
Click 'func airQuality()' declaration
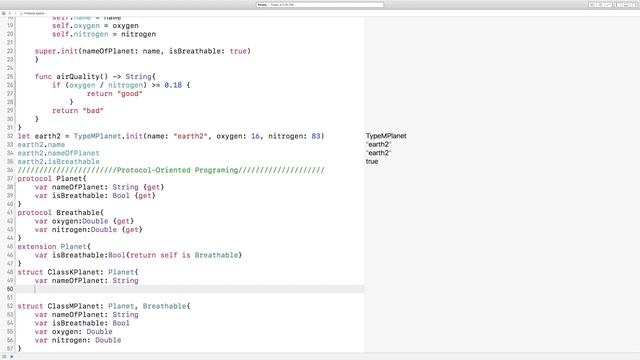click(71, 77)
